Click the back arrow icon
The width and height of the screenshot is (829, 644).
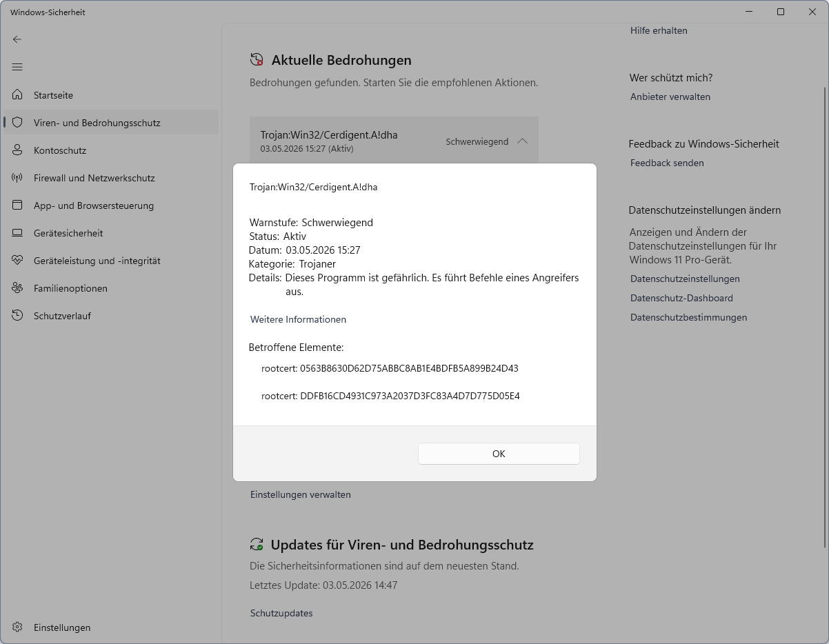[17, 39]
